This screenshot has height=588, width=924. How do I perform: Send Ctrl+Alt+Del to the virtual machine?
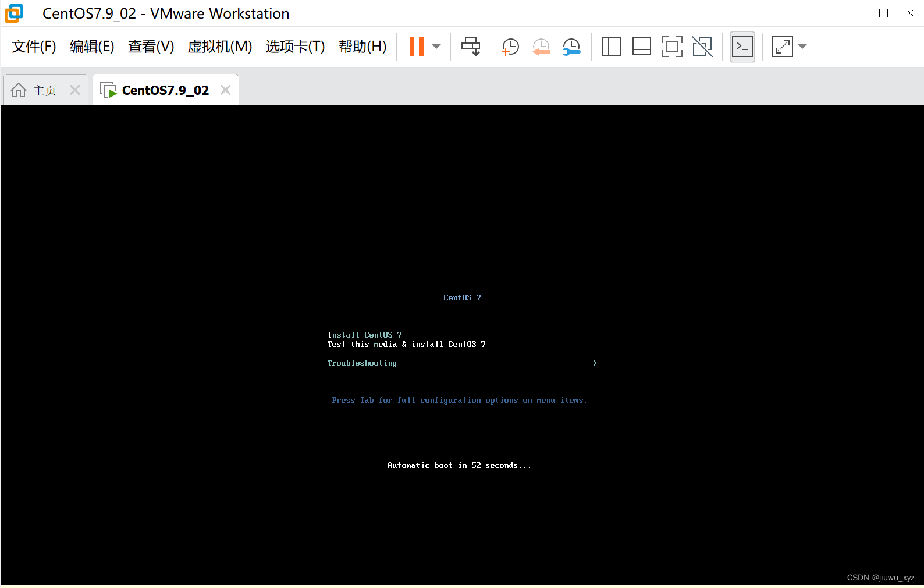pyautogui.click(x=471, y=47)
